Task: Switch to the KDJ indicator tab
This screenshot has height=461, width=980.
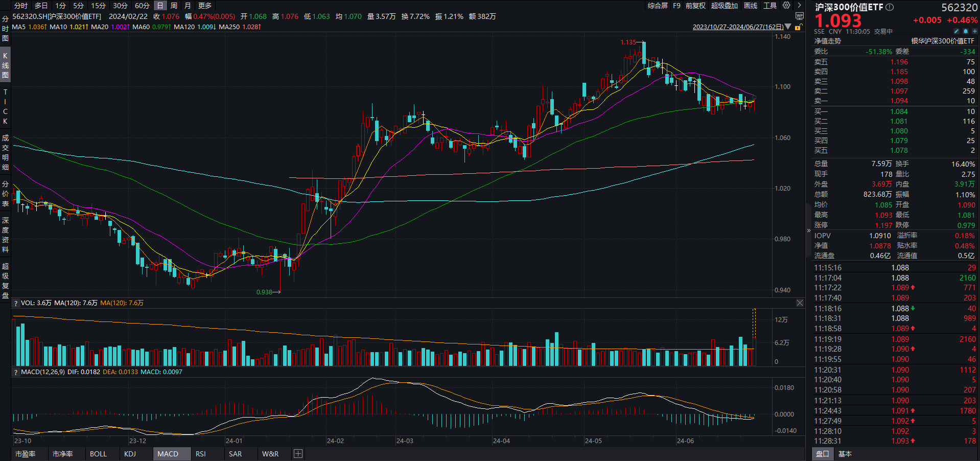Action: pyautogui.click(x=130, y=454)
